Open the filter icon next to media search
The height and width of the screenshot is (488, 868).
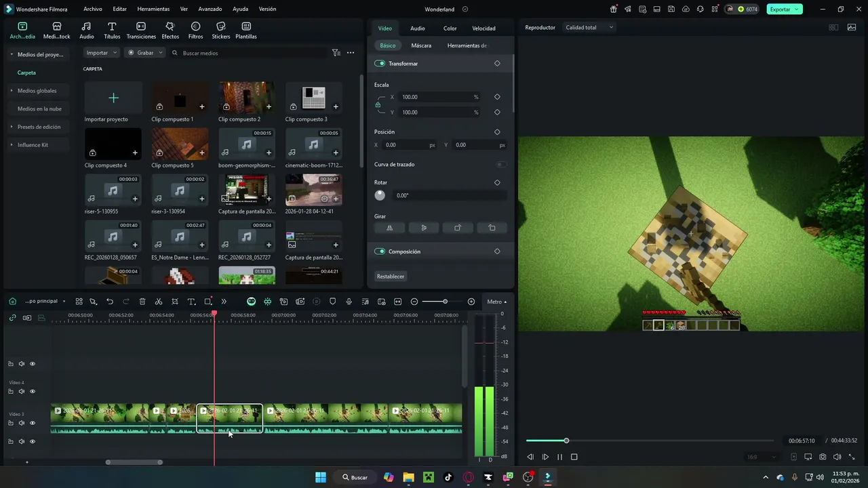[336, 53]
